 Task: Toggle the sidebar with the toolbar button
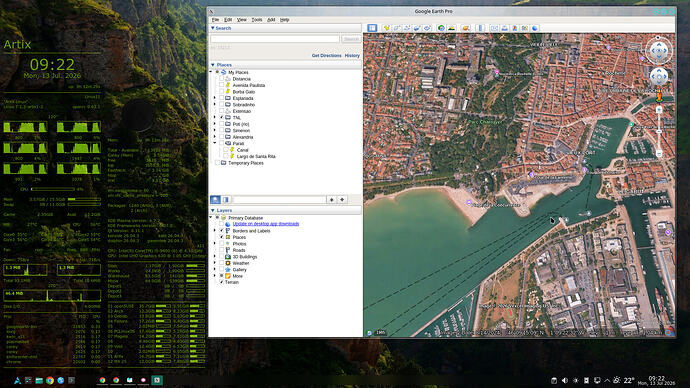[372, 28]
